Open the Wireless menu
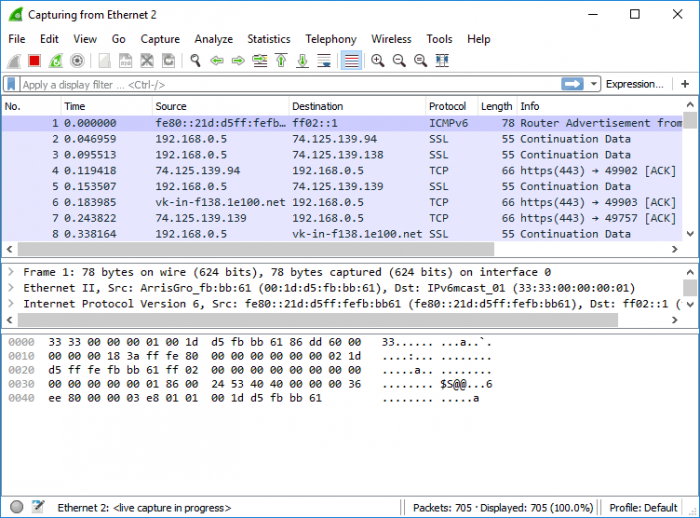The image size is (700, 518). [391, 39]
